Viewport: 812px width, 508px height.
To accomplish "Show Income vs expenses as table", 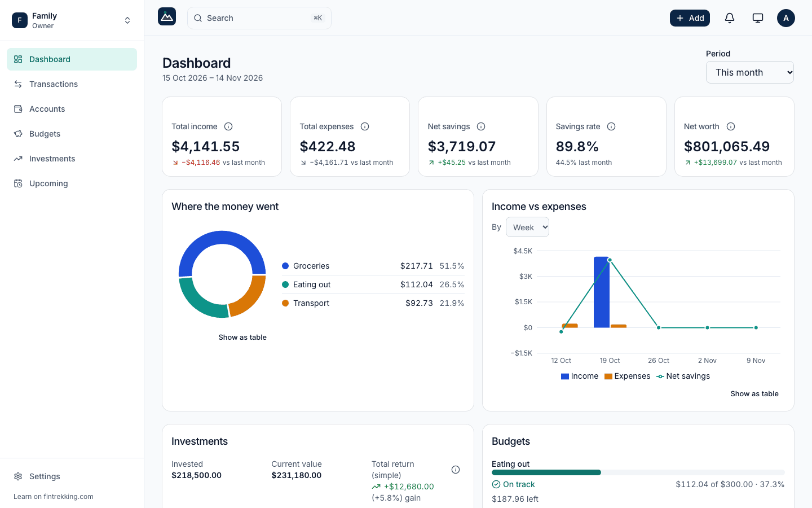I will pos(754,394).
